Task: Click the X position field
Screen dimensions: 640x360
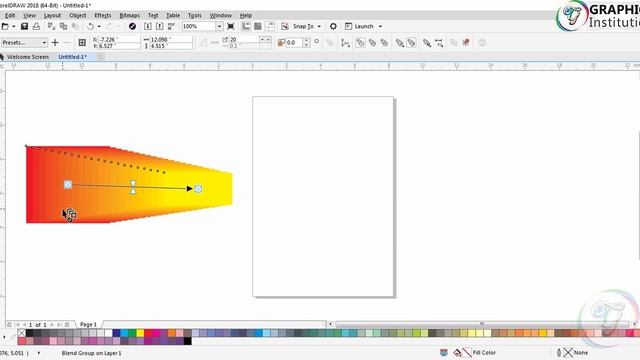Action: point(119,40)
